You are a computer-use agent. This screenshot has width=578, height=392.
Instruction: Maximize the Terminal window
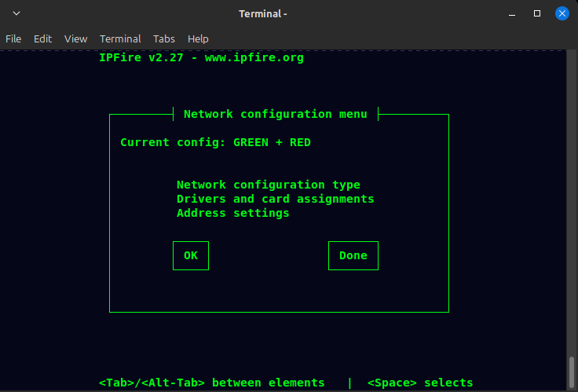point(537,13)
